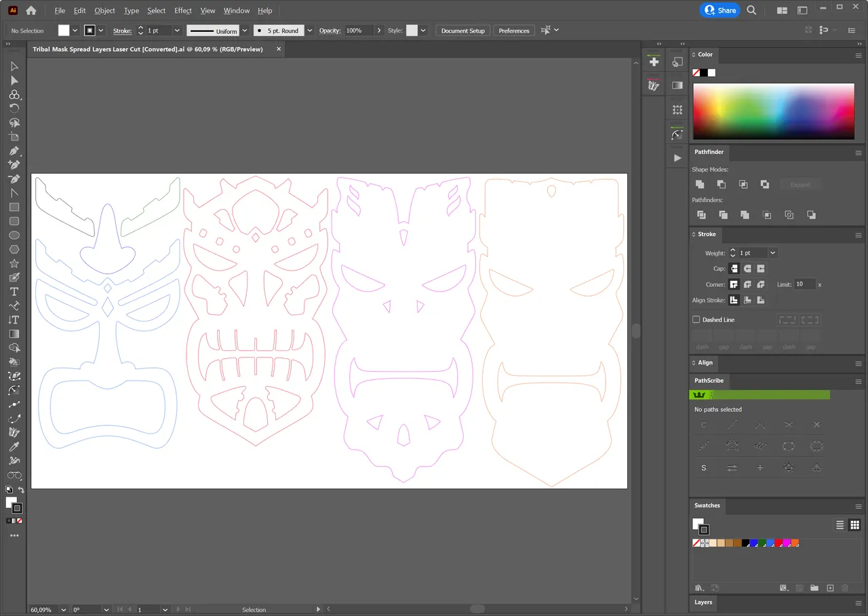The image size is (868, 616).
Task: Click the Merge pathfinder icon
Action: coord(745,215)
